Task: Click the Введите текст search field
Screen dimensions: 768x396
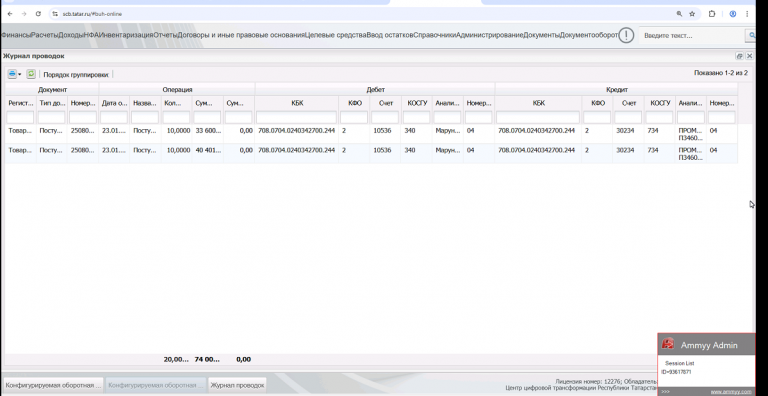Action: tap(692, 36)
